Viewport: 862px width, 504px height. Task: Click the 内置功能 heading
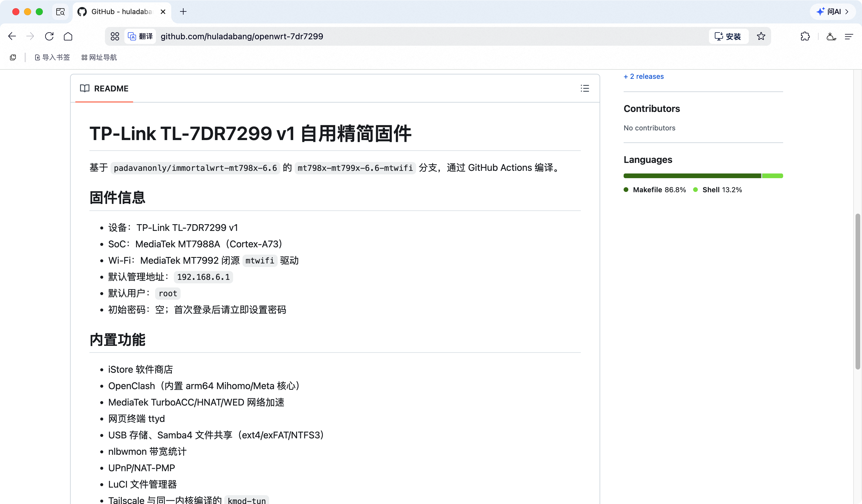[x=117, y=340]
